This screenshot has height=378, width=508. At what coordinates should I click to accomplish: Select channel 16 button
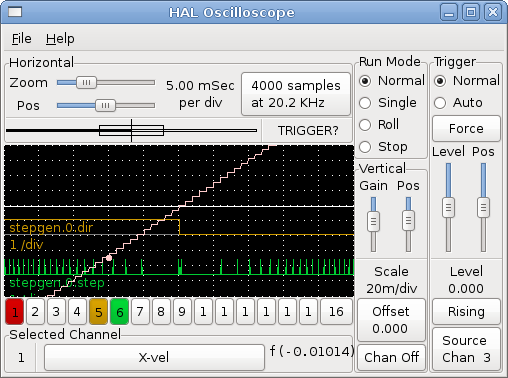(336, 312)
